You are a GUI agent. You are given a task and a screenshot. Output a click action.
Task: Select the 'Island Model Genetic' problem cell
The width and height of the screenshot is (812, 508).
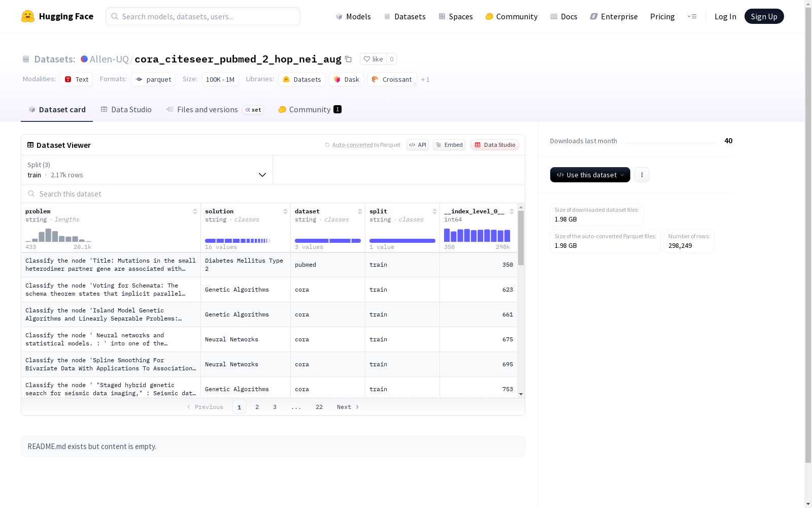pyautogui.click(x=111, y=314)
